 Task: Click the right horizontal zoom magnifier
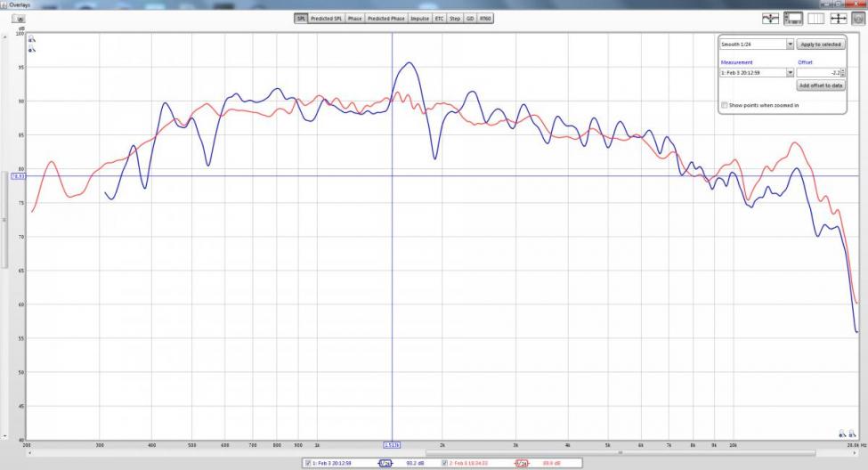(852, 434)
